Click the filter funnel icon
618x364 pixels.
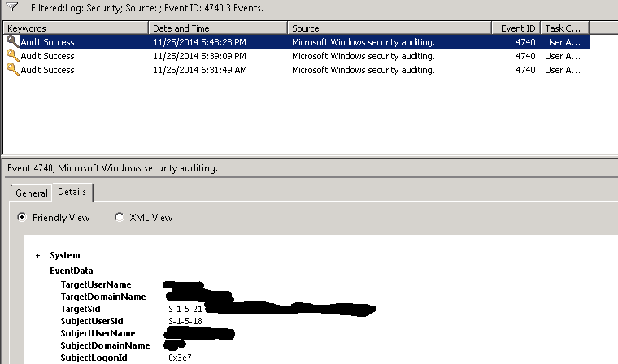click(x=12, y=7)
